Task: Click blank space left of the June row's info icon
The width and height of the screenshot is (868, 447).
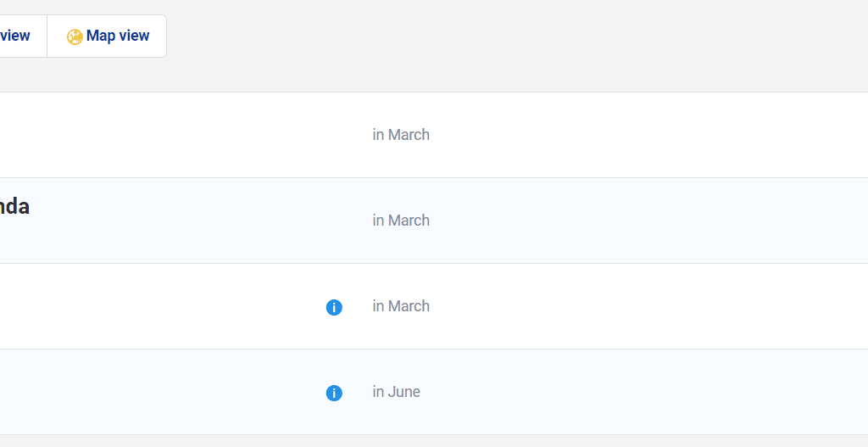Action: click(170, 392)
